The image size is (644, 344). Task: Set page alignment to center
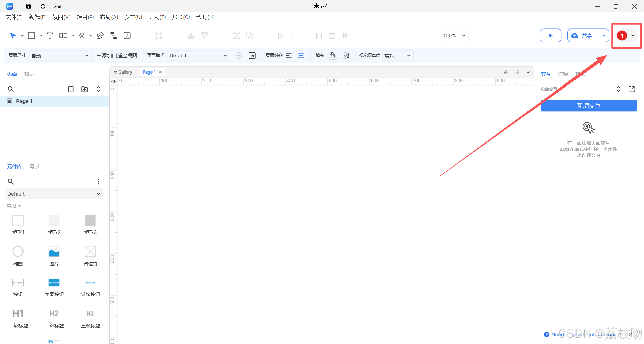tap(301, 56)
